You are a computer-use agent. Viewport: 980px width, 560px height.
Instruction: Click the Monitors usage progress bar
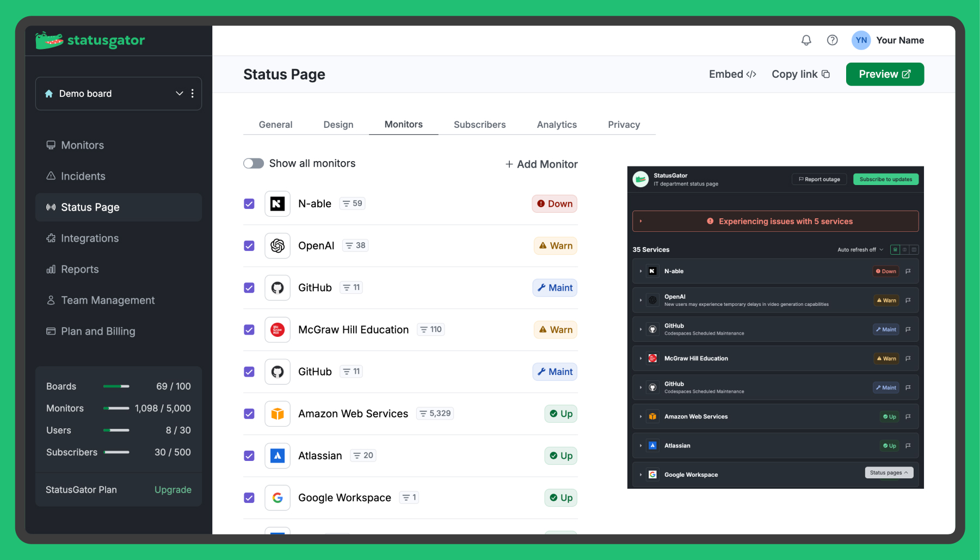click(x=116, y=408)
